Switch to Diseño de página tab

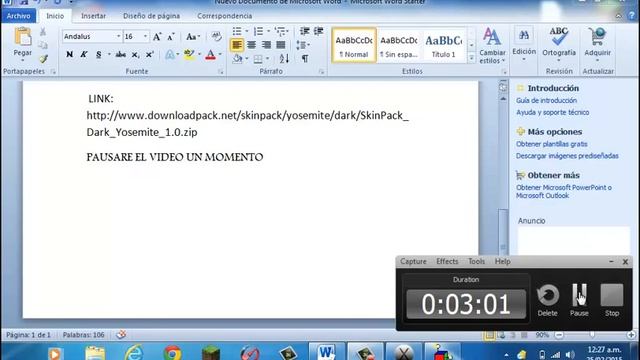coord(151,16)
